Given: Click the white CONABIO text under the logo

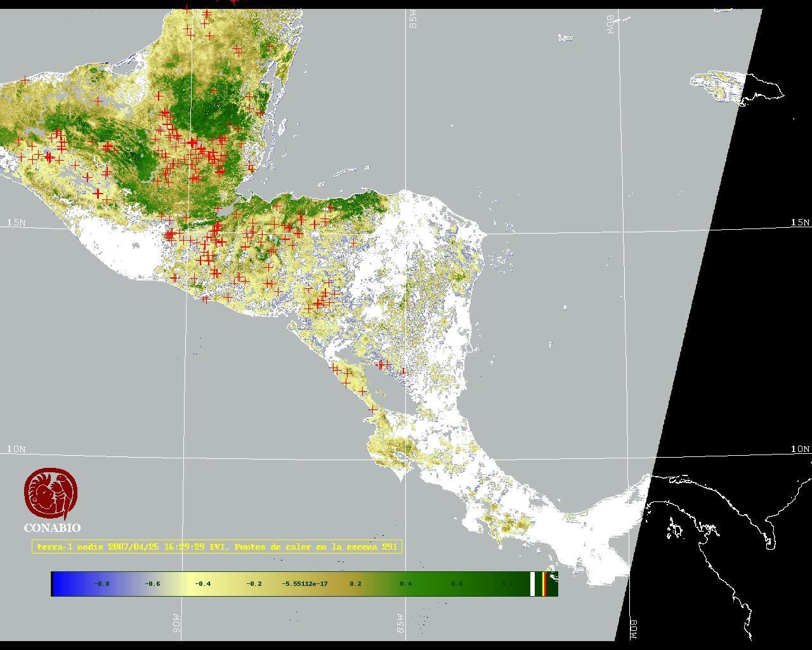Looking at the screenshot, I should click(x=52, y=528).
